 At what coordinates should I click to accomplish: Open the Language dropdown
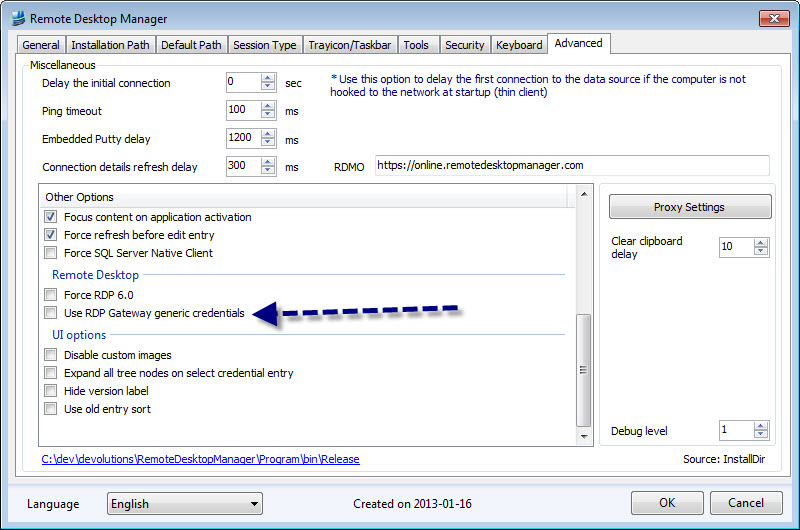click(185, 503)
